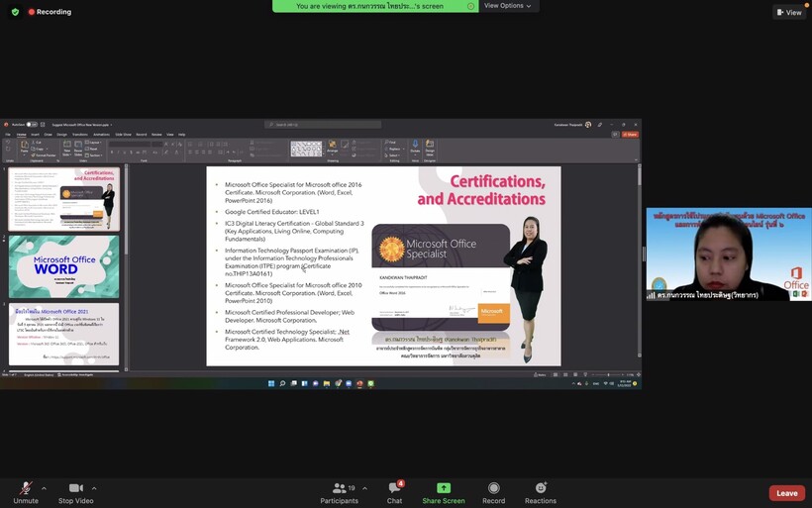Open the Participants panel in Zoom
Image resolution: width=812 pixels, height=508 pixels.
pyautogui.click(x=340, y=492)
